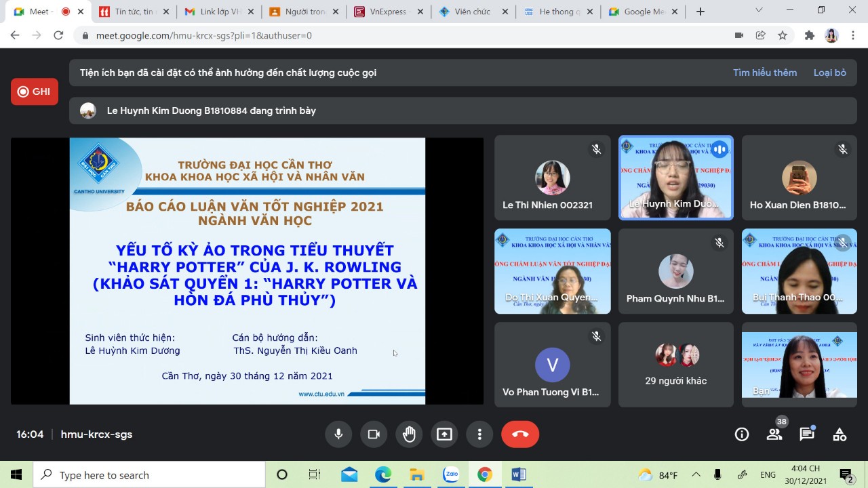
Task: Click the address bar showing meet.google.com
Action: tap(407, 35)
